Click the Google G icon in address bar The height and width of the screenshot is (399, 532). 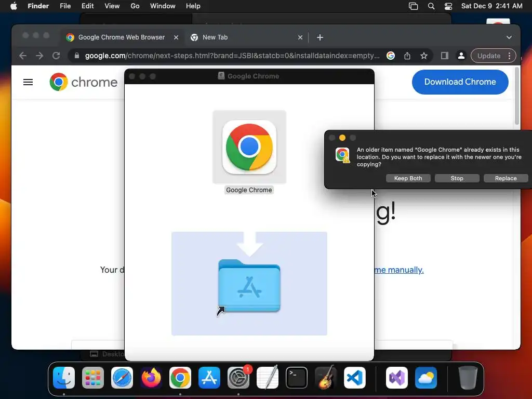tap(391, 56)
